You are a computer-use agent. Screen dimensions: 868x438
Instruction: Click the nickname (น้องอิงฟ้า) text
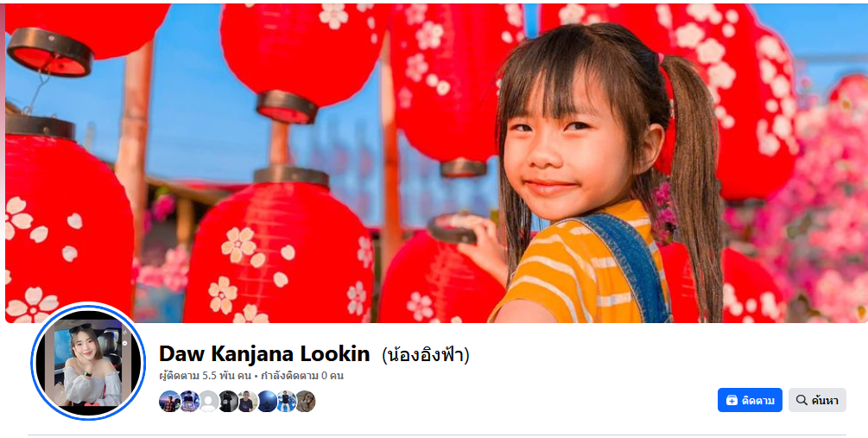(425, 354)
